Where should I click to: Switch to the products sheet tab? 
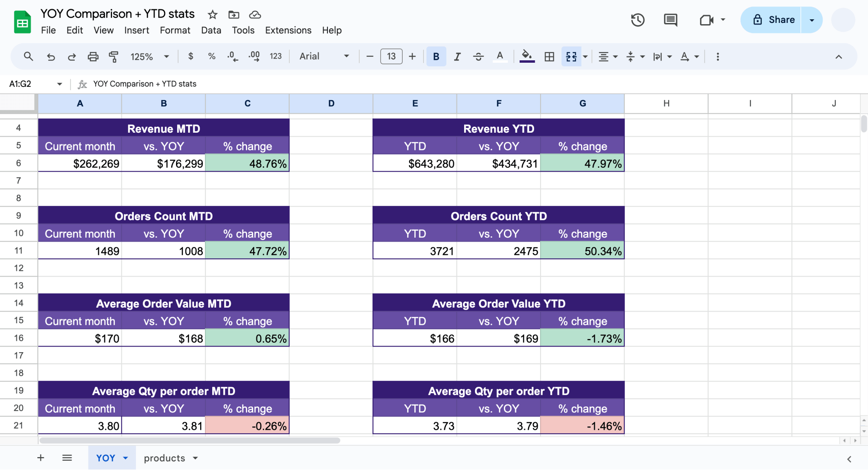click(165, 458)
